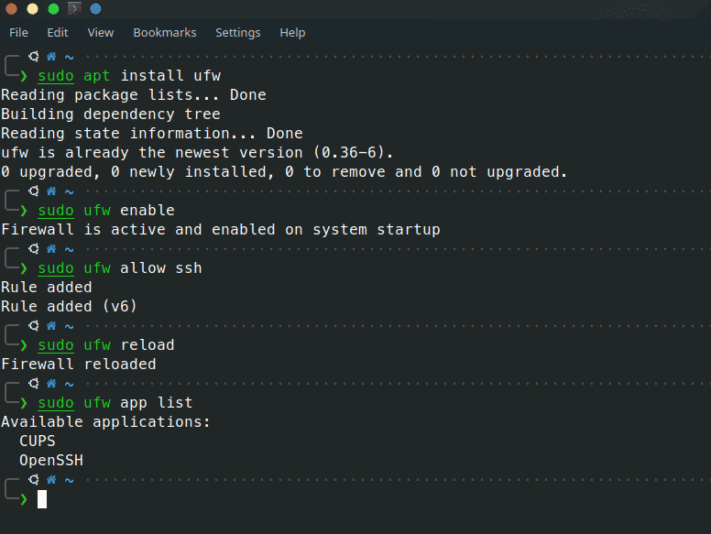Open the File menu
This screenshot has width=711, height=534.
tap(18, 32)
